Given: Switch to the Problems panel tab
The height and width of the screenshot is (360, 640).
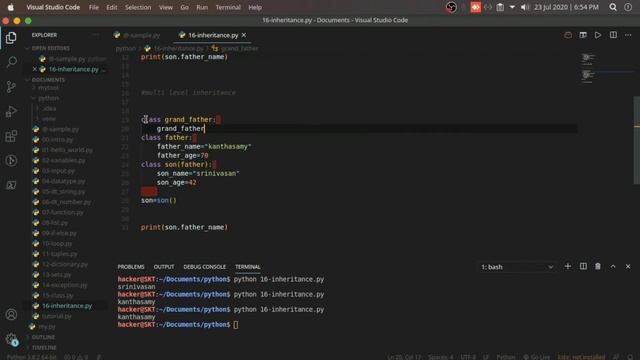Looking at the screenshot, I should (x=131, y=267).
